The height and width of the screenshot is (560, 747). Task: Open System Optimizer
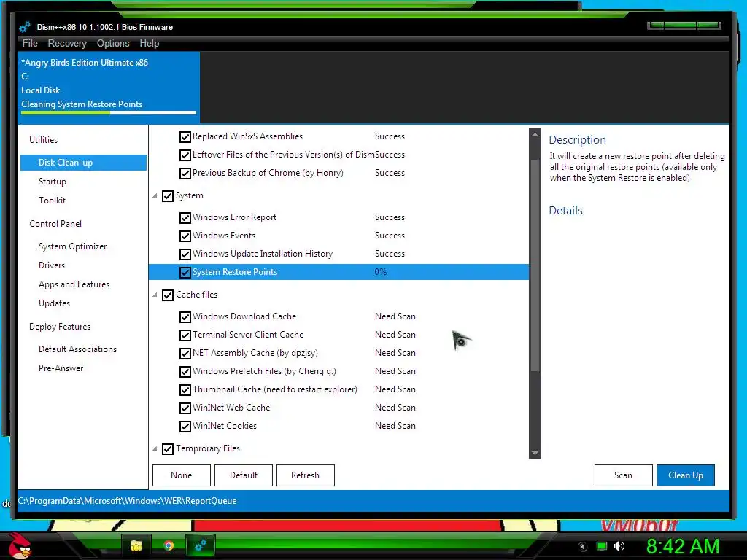[x=72, y=246]
